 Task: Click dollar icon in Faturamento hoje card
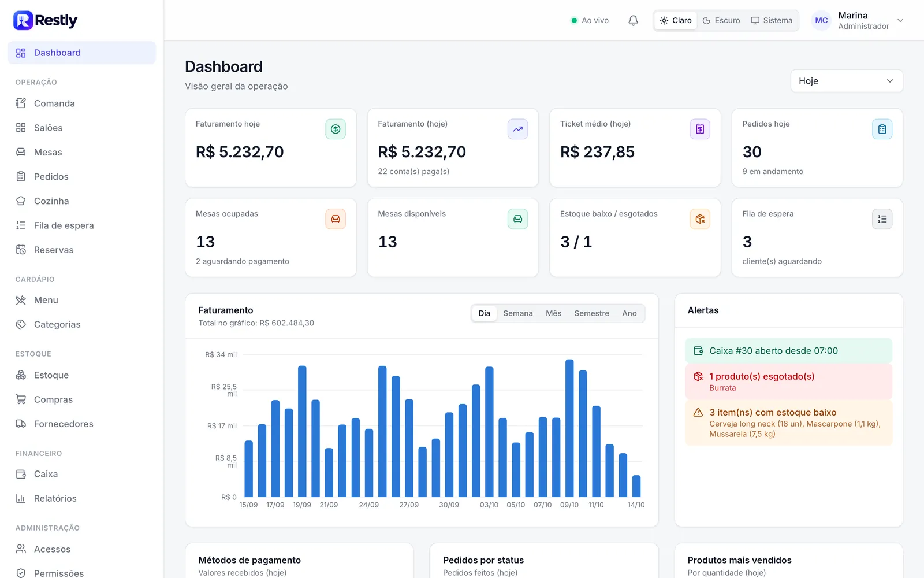(x=336, y=129)
